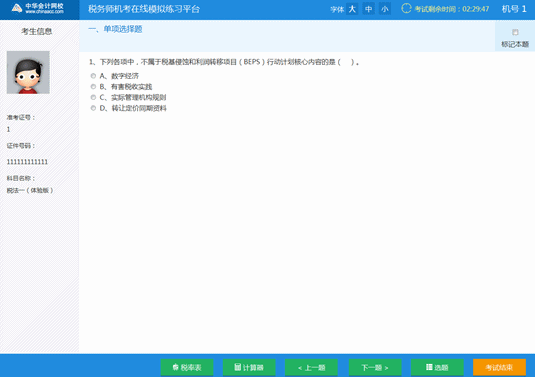The height and width of the screenshot is (377, 535).
Task: Click the 税务师机考在线模拟练习平台 title
Action: (x=144, y=9)
